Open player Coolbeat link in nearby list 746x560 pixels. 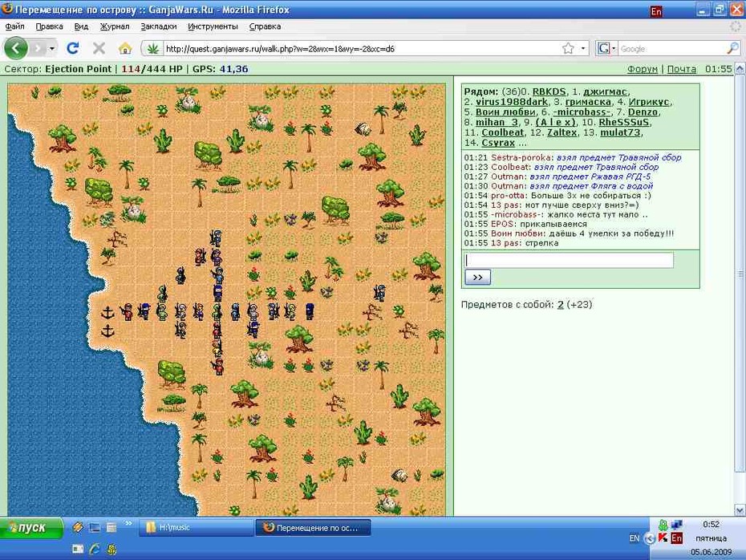click(502, 132)
